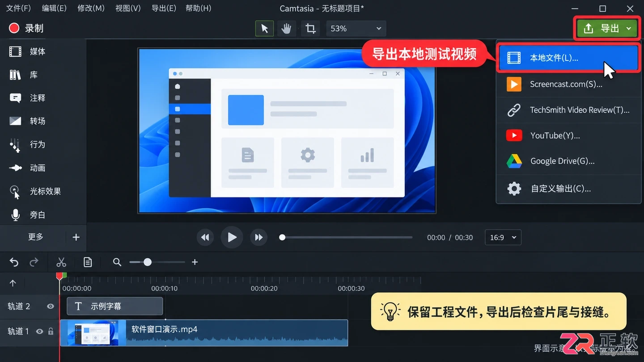Click the timeline zoom magnifier icon
Viewport: 644px width, 362px height.
(117, 262)
